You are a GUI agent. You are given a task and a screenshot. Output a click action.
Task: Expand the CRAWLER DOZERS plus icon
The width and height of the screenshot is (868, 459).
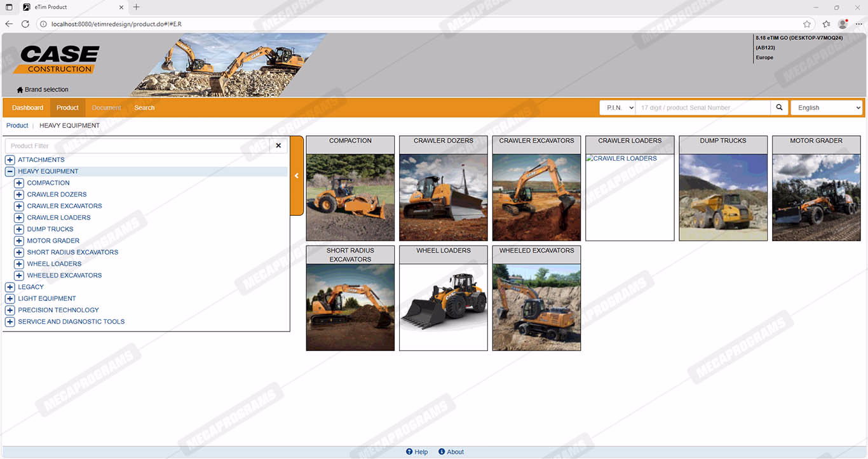coord(19,195)
